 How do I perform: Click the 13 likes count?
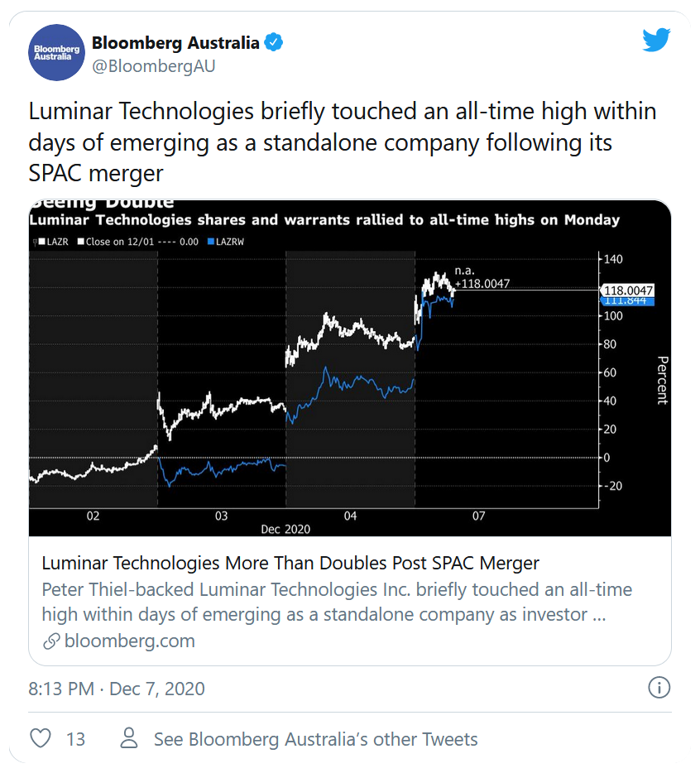coord(75,739)
